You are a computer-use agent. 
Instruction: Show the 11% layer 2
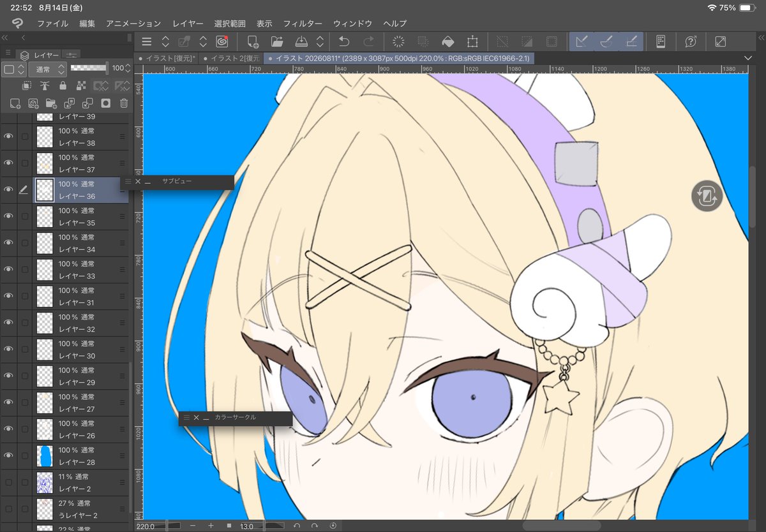pos(8,482)
